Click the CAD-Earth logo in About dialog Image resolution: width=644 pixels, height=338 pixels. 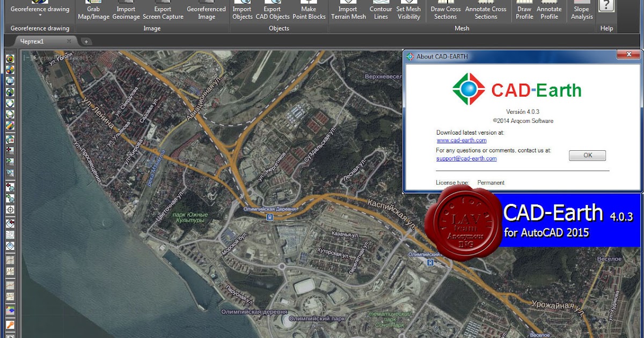[516, 89]
